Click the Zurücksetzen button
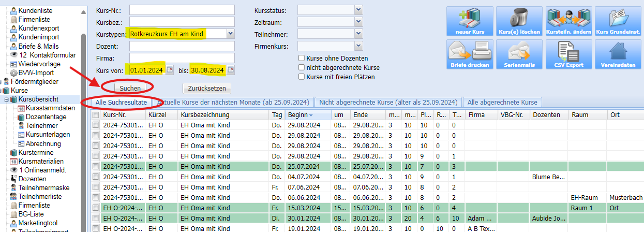The height and width of the screenshot is (232, 644). [207, 88]
